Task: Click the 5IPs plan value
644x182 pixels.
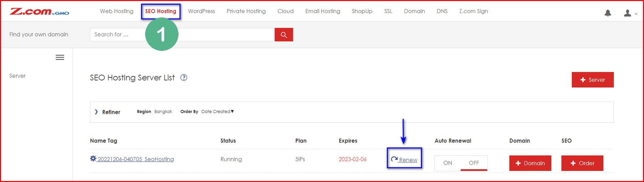Action: click(300, 159)
